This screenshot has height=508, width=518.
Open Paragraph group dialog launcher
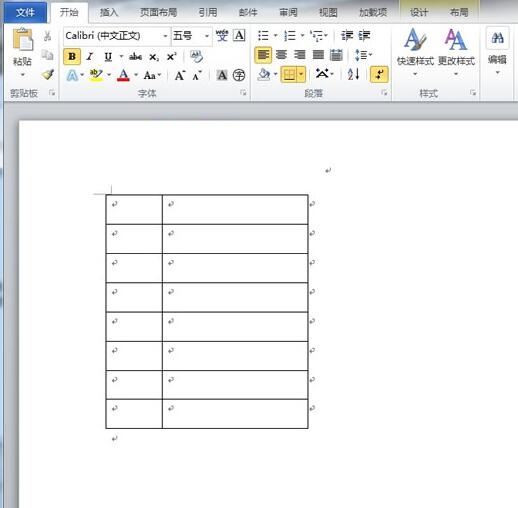click(x=385, y=93)
